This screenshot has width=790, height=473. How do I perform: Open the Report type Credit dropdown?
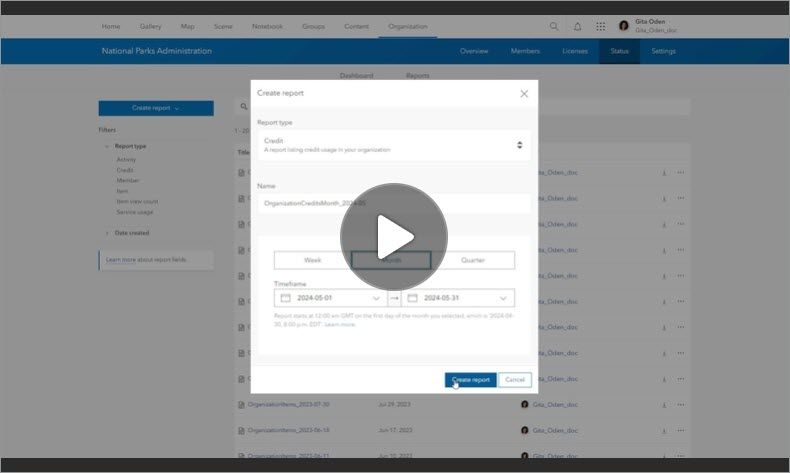click(393, 145)
